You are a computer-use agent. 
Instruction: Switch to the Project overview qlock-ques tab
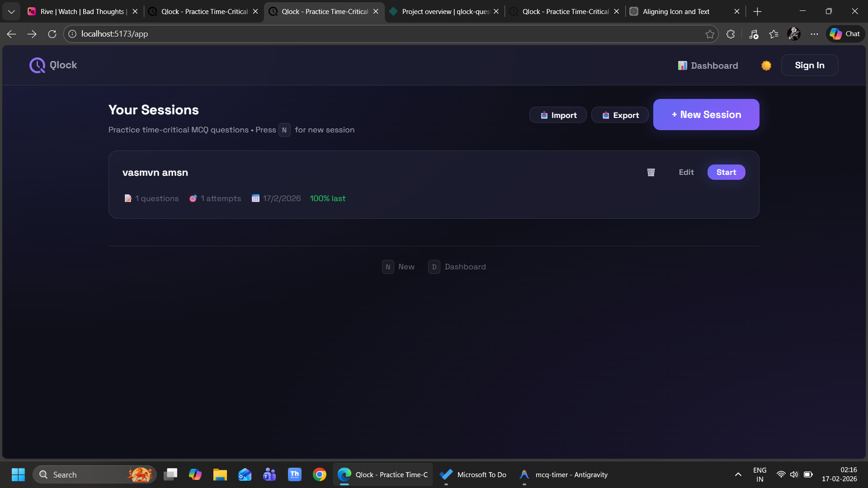click(444, 12)
